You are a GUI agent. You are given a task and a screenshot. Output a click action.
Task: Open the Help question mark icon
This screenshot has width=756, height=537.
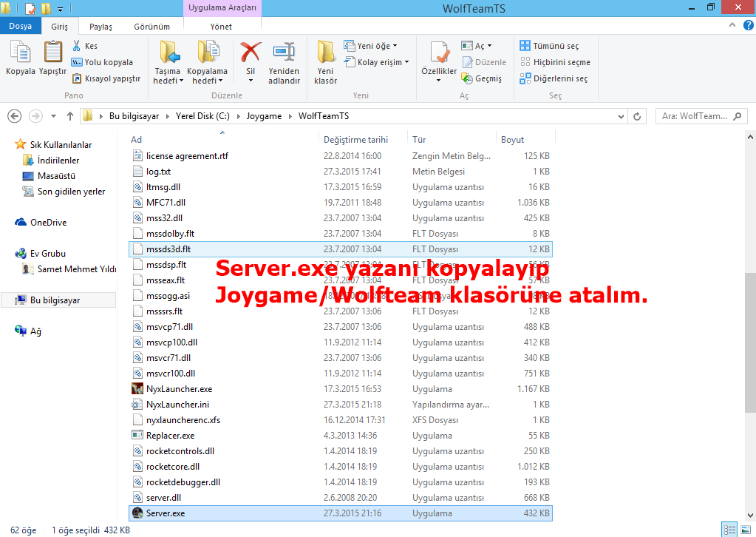pos(749,26)
